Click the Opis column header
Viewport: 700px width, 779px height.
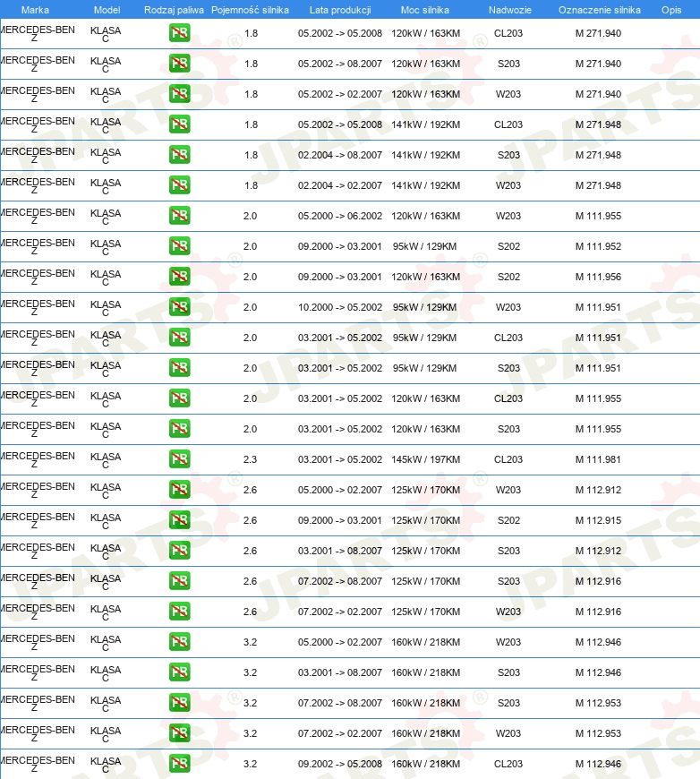pos(671,10)
